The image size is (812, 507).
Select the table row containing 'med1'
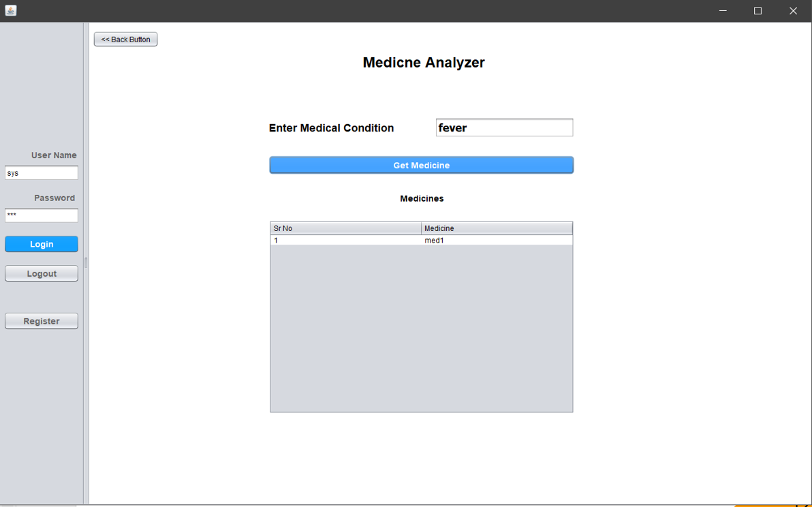tap(421, 240)
